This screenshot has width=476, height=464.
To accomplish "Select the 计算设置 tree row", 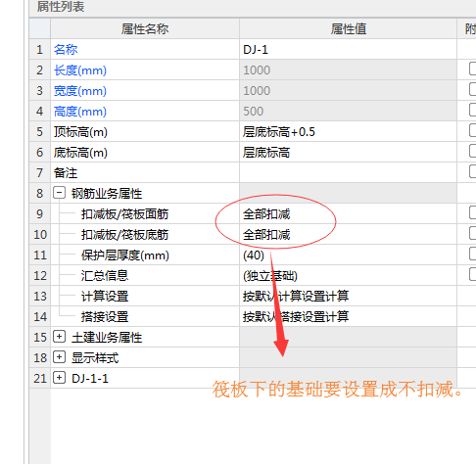I will point(105,297).
